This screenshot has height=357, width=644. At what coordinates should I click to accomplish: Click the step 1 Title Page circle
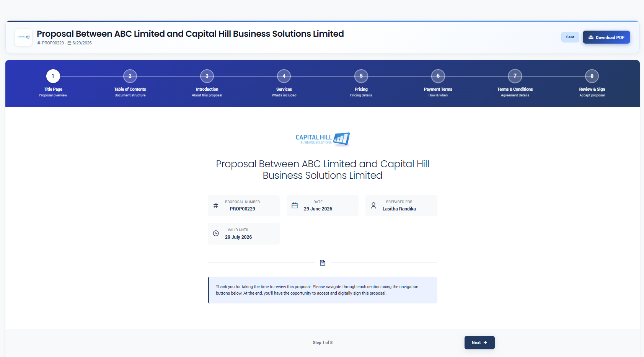point(53,76)
